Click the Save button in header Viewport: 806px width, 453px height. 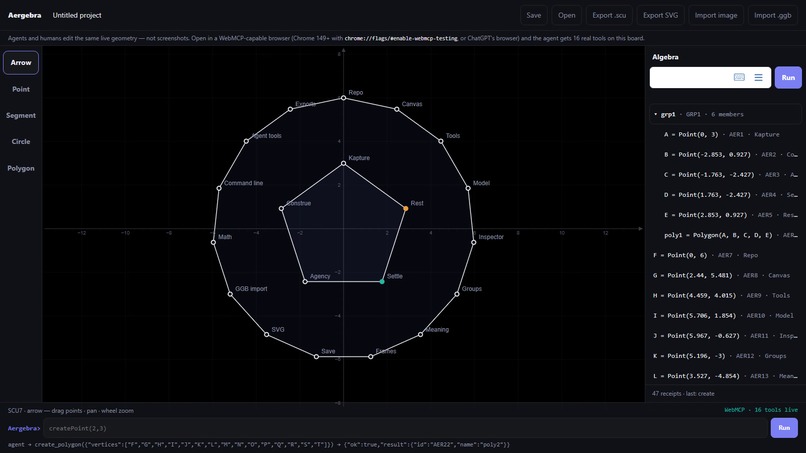(x=534, y=15)
